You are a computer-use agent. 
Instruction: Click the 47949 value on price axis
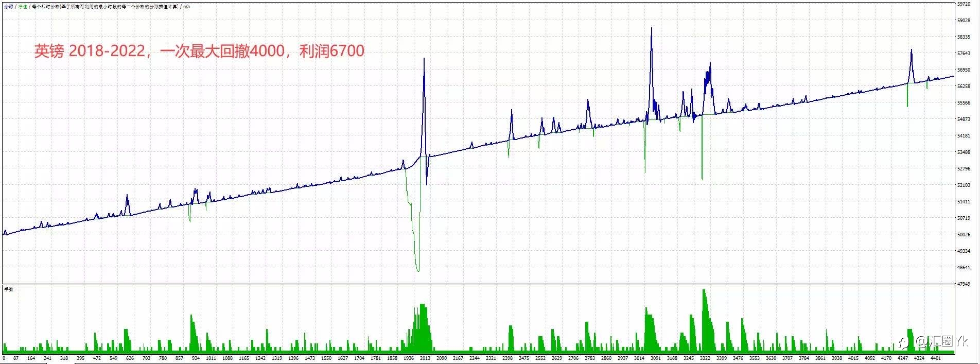point(964,284)
